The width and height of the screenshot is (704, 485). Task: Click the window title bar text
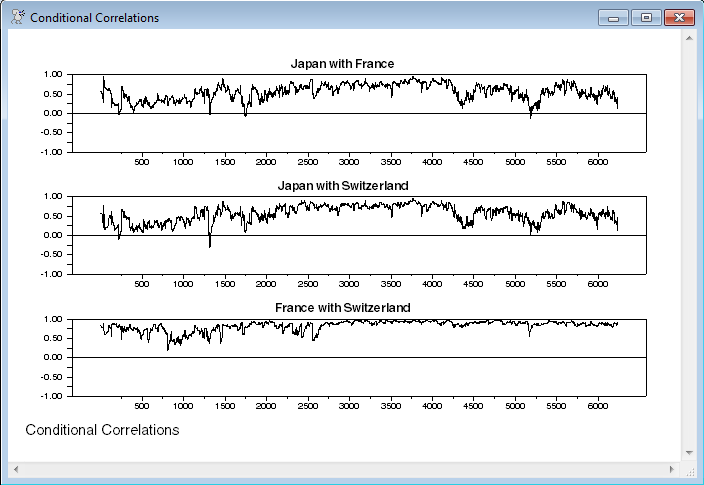pyautogui.click(x=94, y=18)
